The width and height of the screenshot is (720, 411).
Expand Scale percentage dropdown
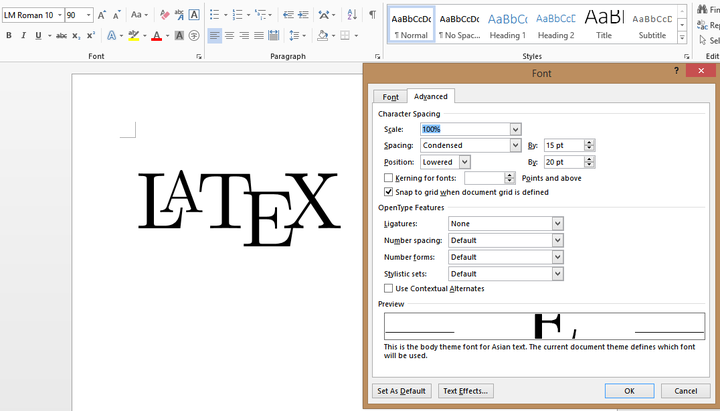[515, 129]
